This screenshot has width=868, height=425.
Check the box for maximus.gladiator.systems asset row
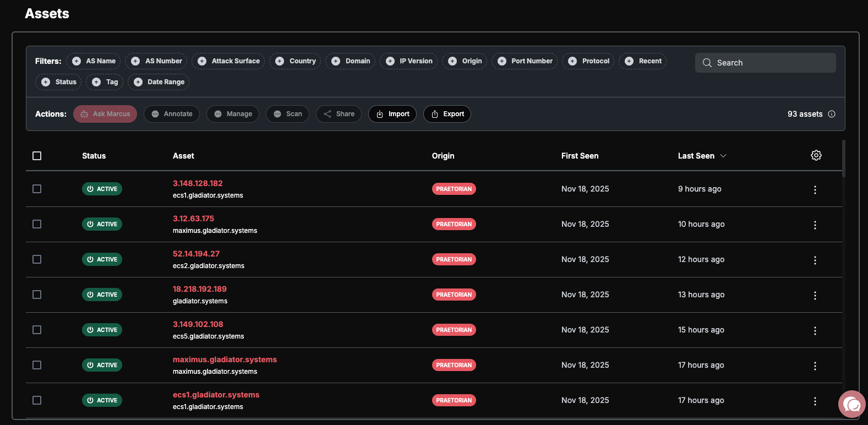click(37, 365)
